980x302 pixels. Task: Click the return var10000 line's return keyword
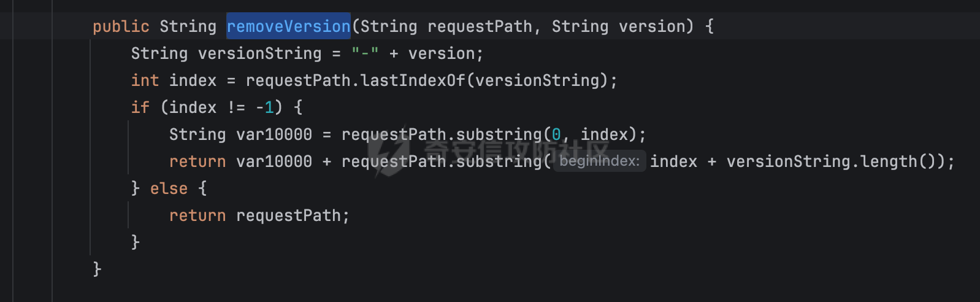[x=197, y=161]
